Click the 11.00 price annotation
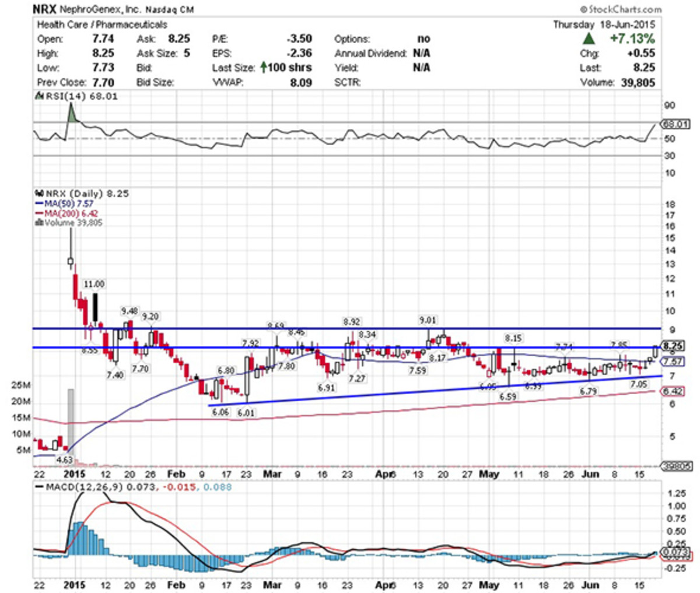 pos(94,284)
